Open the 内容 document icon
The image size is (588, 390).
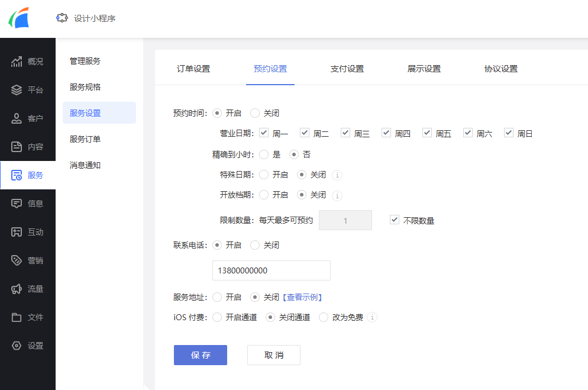(17, 147)
